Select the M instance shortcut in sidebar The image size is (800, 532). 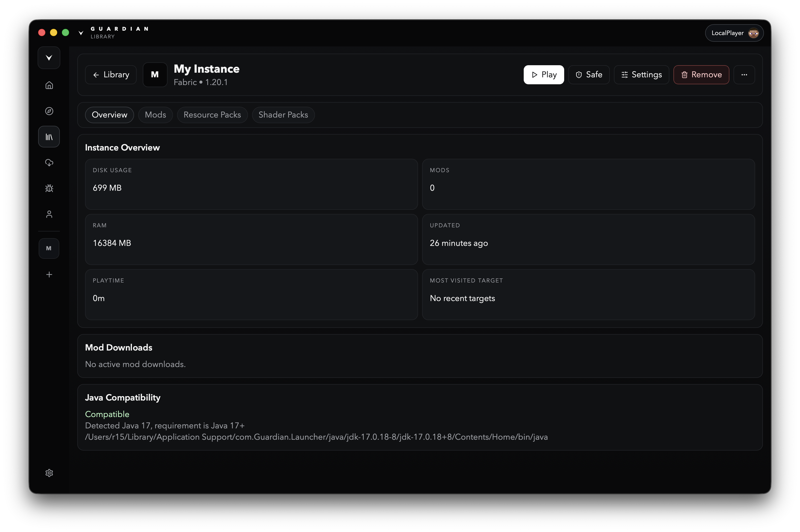[x=49, y=248]
